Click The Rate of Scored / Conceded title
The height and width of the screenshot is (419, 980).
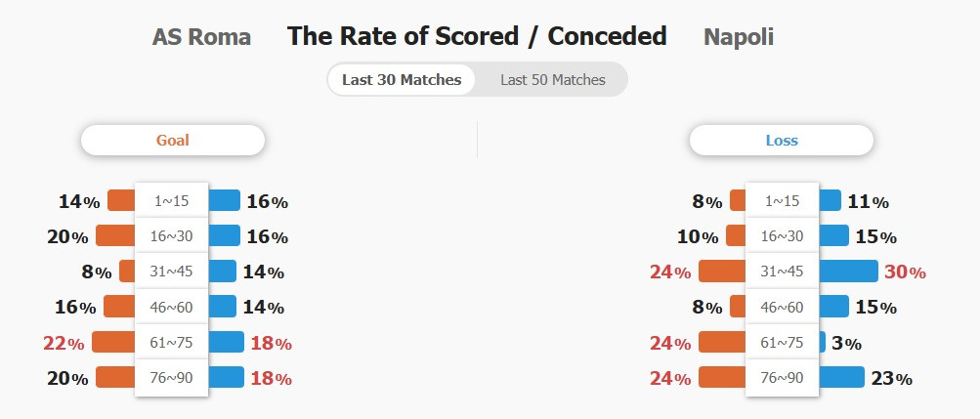pos(477,36)
